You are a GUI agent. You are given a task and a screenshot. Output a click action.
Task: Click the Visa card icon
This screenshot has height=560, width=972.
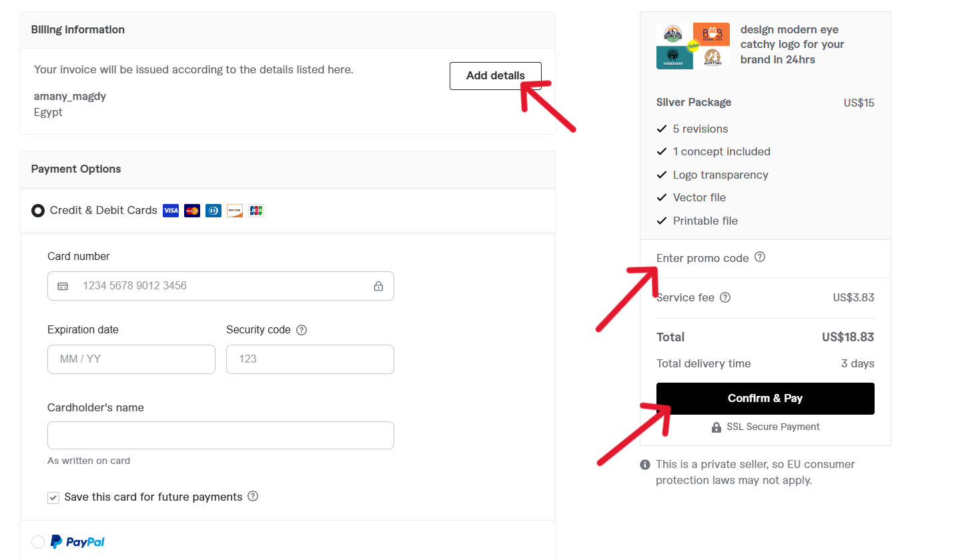(x=171, y=211)
